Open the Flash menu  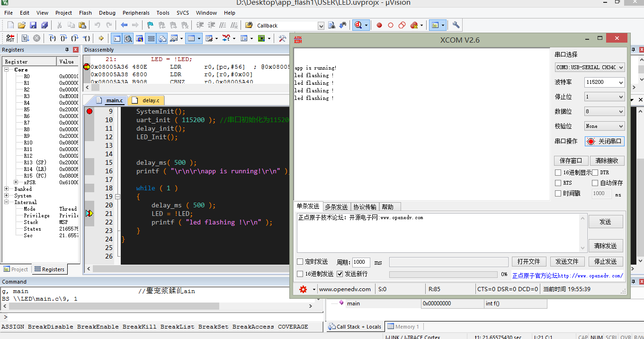(86, 13)
